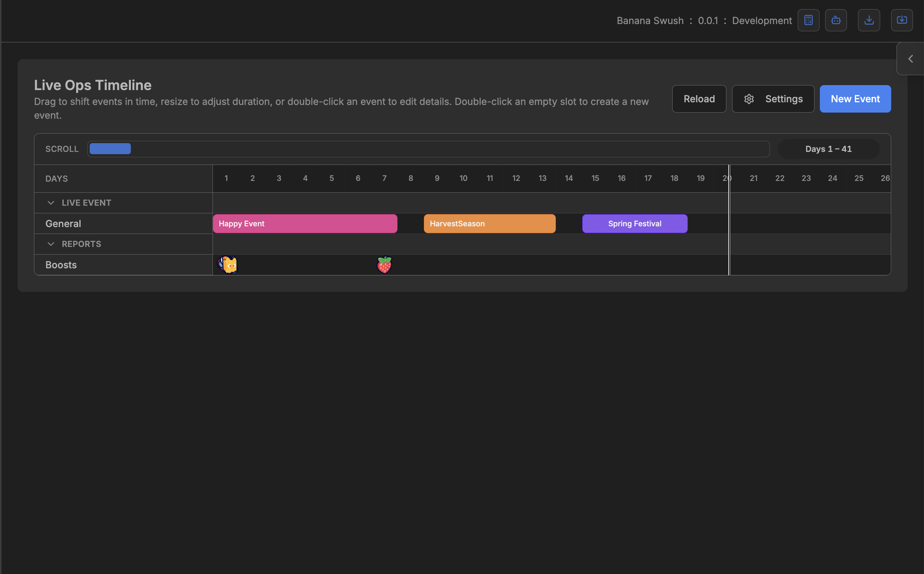Click the General row label
This screenshot has width=924, height=574.
tap(63, 224)
